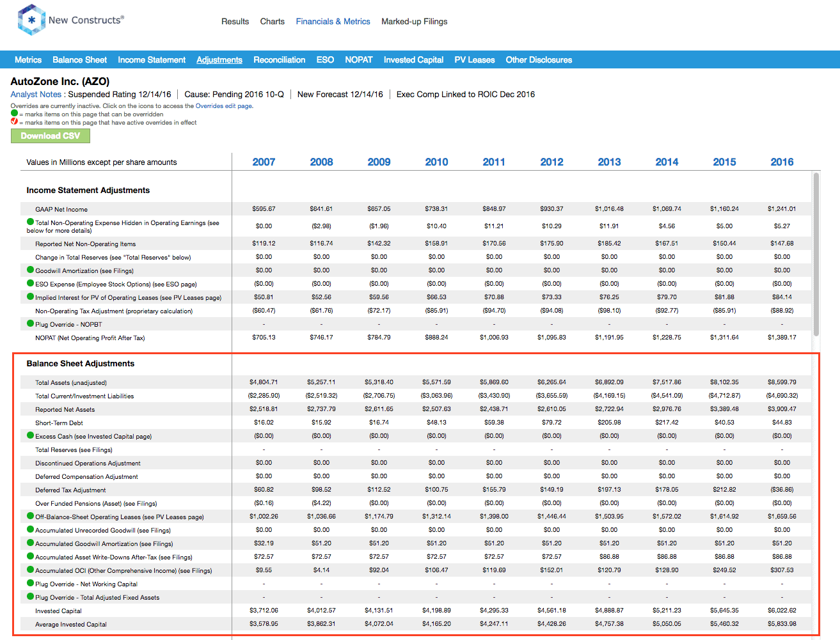
Task: Click green dot for Plug Override - Total Adjusted Fixed Assets
Action: pyautogui.click(x=30, y=597)
